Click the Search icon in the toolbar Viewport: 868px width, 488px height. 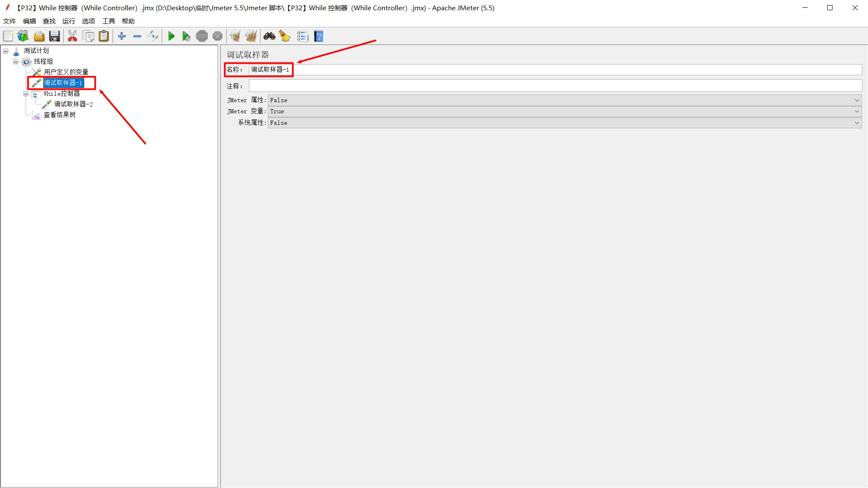[270, 36]
